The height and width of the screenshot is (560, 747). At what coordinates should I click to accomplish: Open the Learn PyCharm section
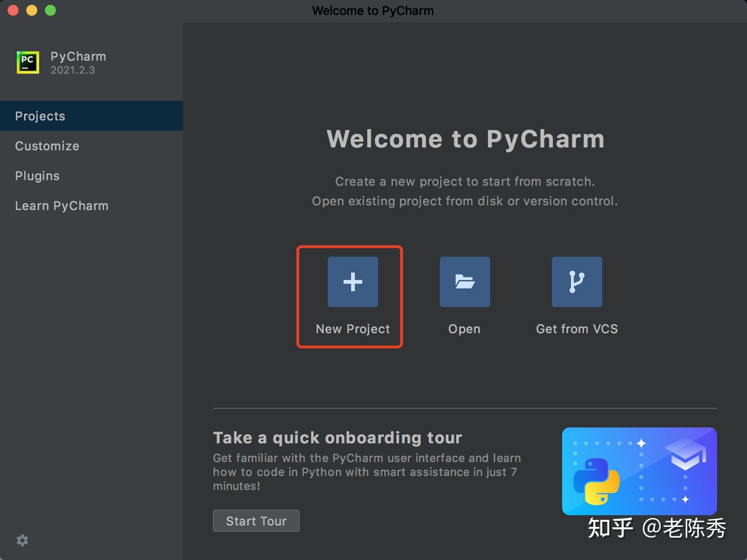click(x=62, y=205)
